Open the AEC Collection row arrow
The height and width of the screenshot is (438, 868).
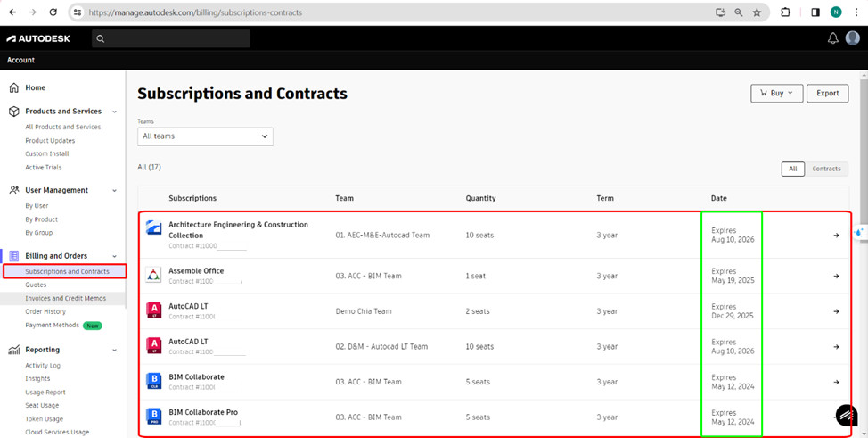(836, 236)
